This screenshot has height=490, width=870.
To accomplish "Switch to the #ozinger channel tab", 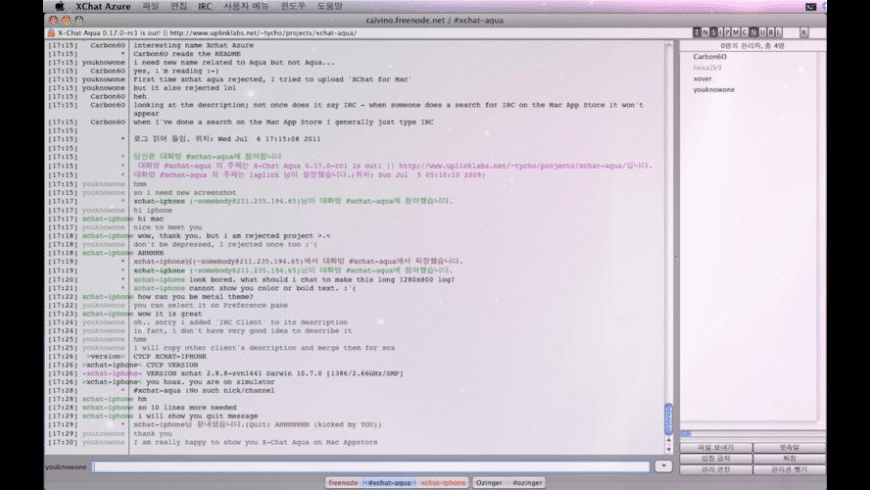I will point(527,483).
